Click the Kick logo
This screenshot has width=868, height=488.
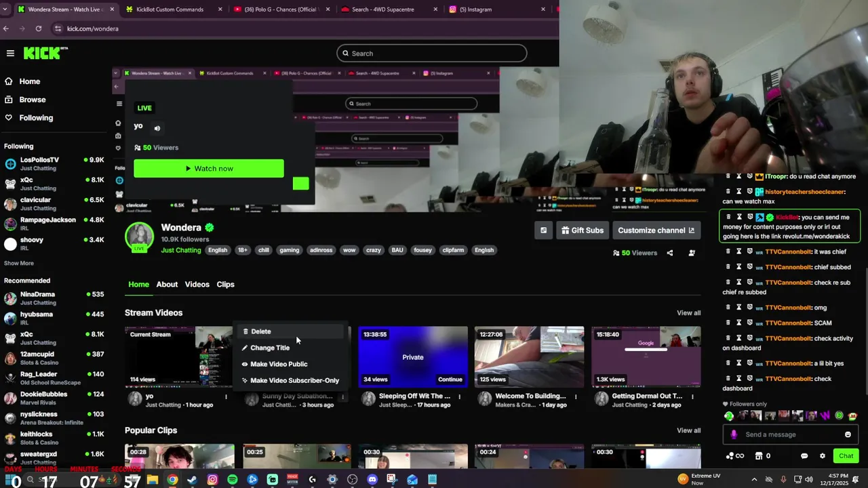pos(45,53)
